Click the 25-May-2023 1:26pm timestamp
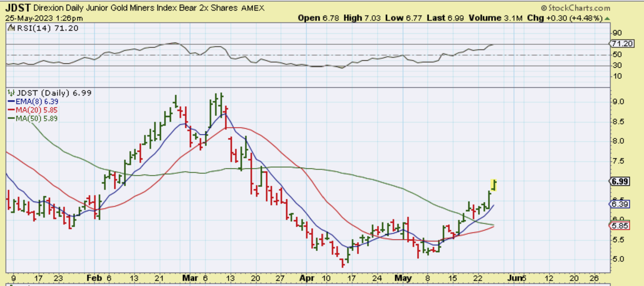The image size is (644, 286). tap(44, 18)
